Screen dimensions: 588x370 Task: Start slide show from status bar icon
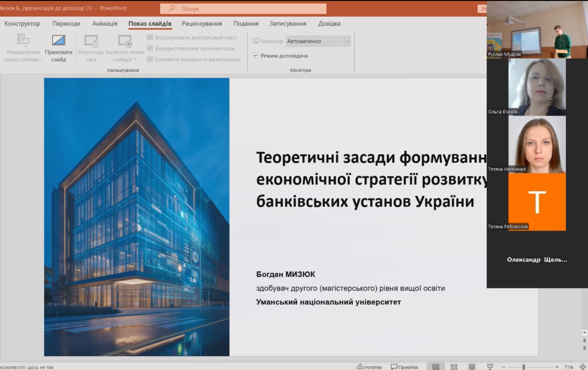pyautogui.click(x=490, y=367)
